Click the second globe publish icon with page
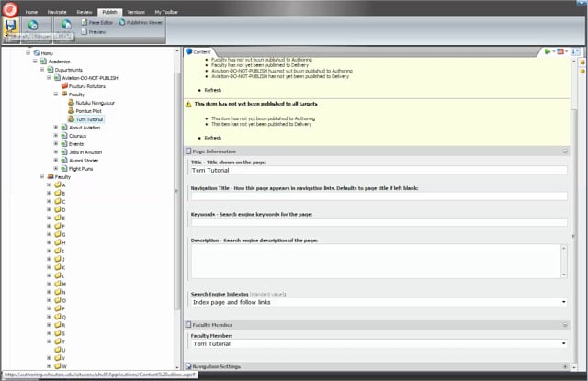The height and width of the screenshot is (381, 588). point(66,25)
